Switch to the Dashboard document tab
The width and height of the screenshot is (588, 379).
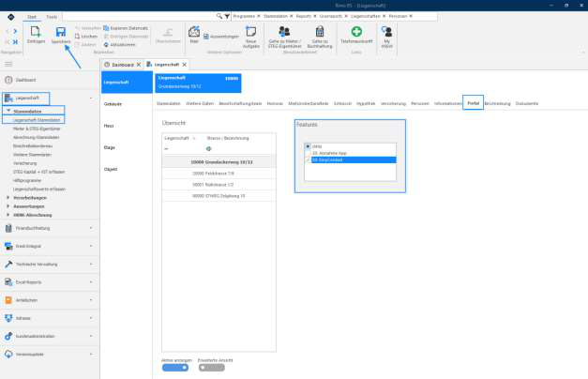point(122,65)
